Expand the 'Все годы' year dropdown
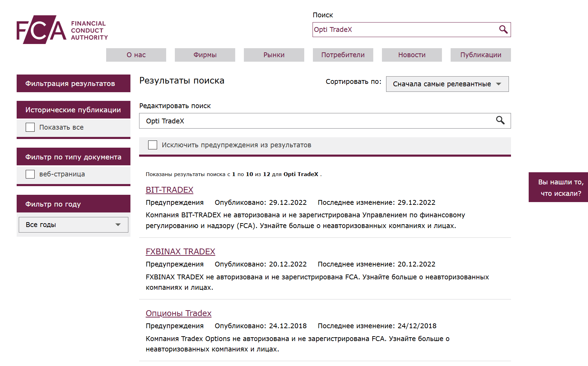 [x=73, y=225]
